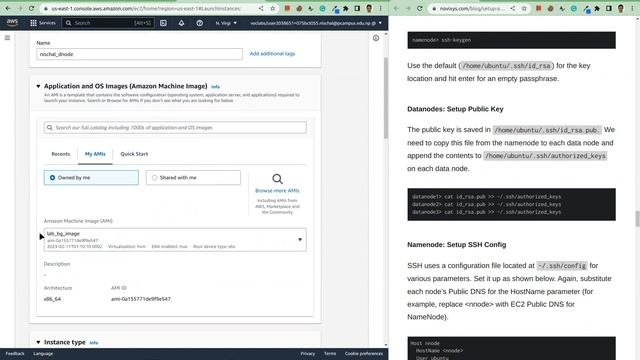640x360 pixels.
Task: Bookmark the AWS console page with the star
Action: [x=273, y=8]
